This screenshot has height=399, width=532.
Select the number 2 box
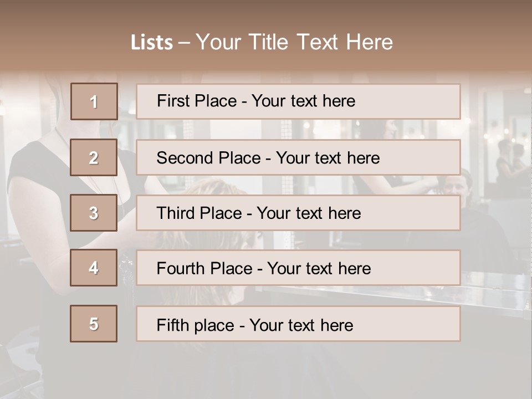click(x=94, y=157)
